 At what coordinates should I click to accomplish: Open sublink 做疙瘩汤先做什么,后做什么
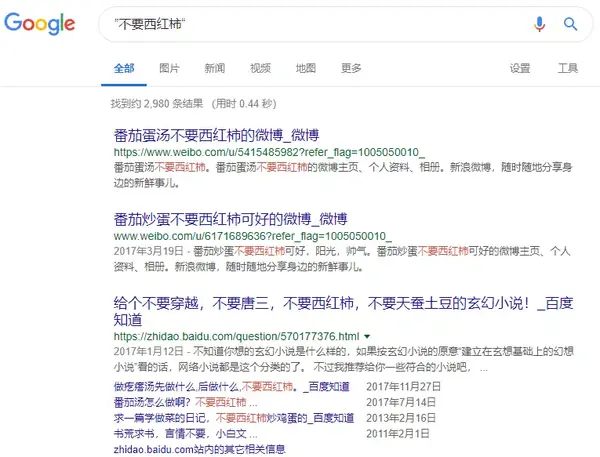[232, 387]
